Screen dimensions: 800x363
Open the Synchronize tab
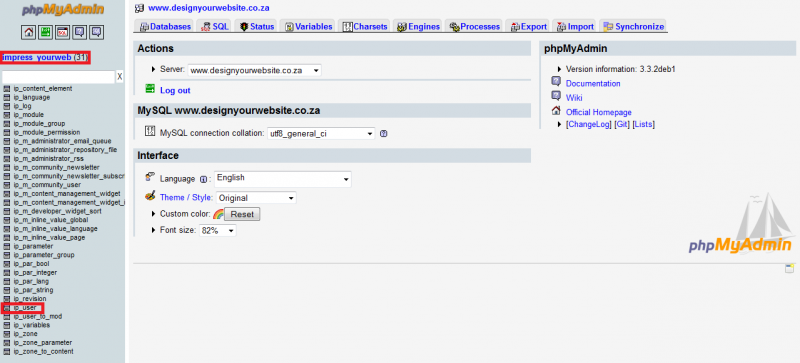pos(634,27)
